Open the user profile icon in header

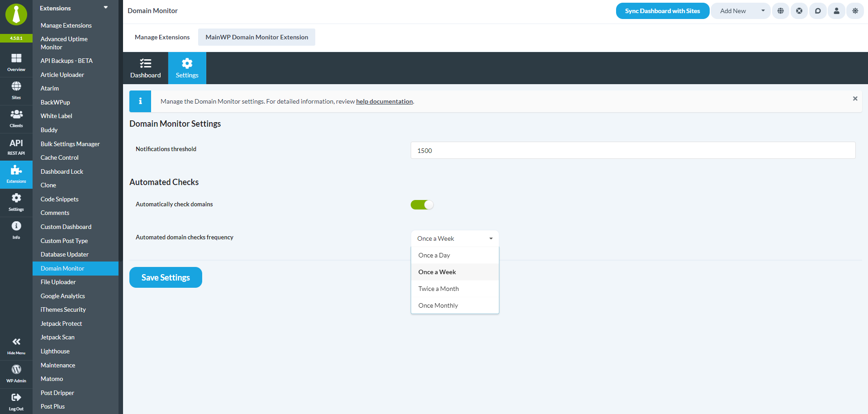click(x=836, y=11)
